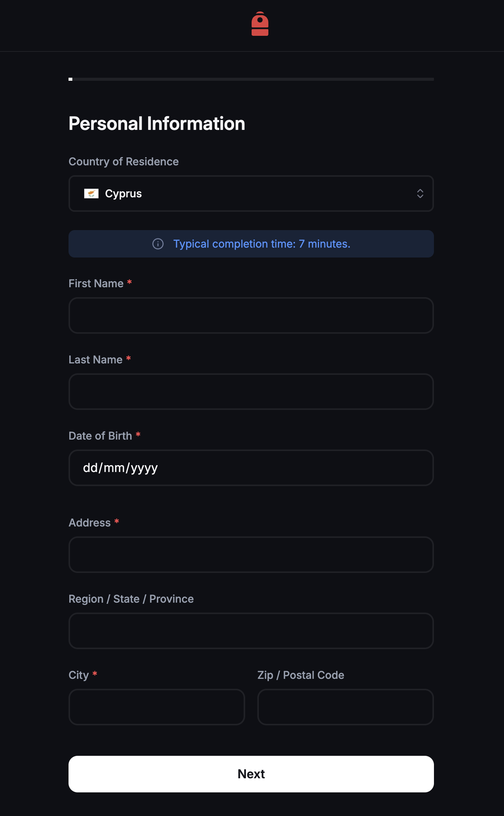Select the Region / State / Province field

[x=251, y=631]
